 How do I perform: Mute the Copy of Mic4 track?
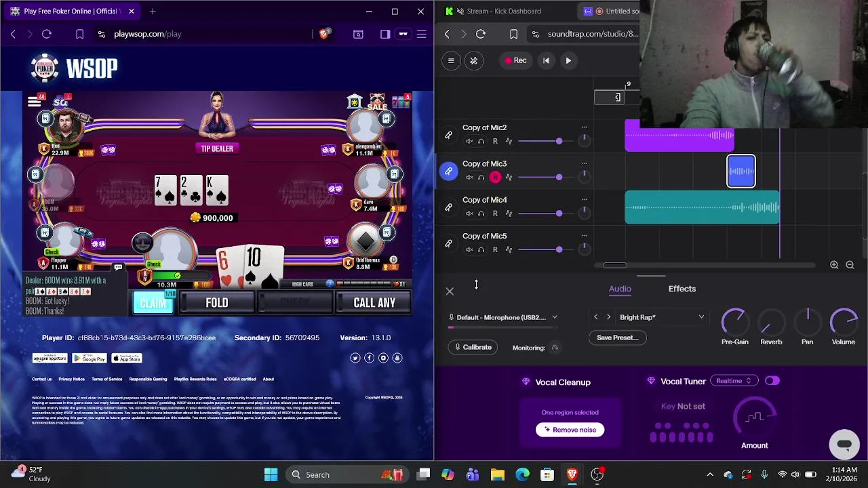click(x=469, y=213)
